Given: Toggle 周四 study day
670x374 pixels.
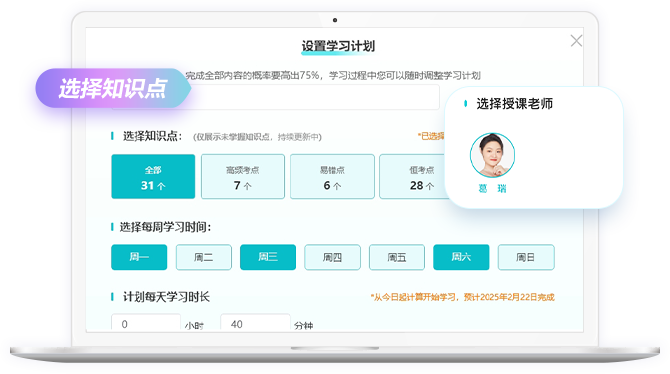Looking at the screenshot, I should coord(332,257).
